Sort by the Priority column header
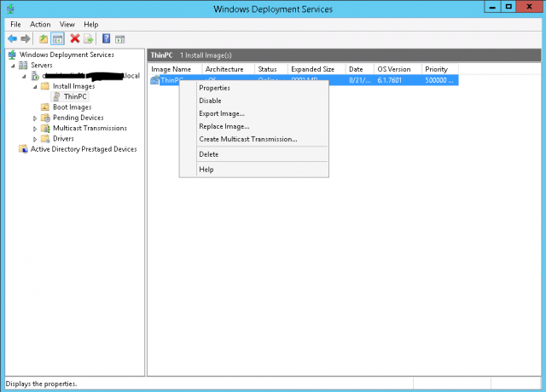Viewport: 546px width, 392px height. [436, 69]
